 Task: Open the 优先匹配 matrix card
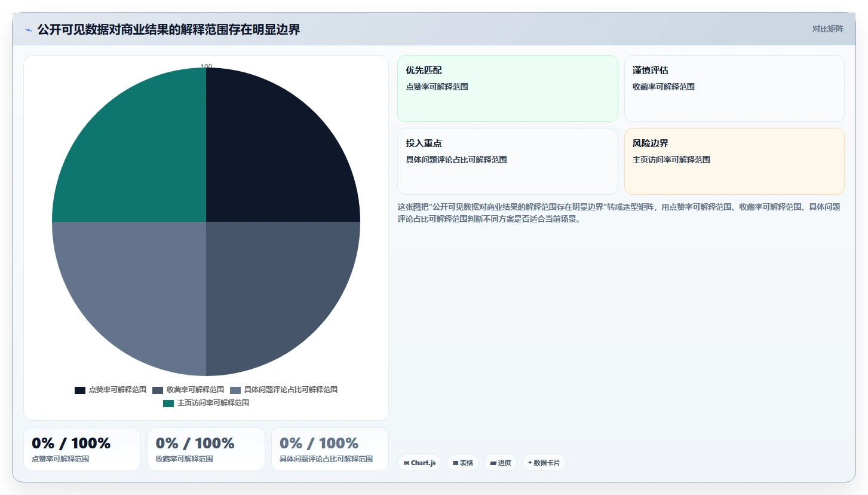508,88
